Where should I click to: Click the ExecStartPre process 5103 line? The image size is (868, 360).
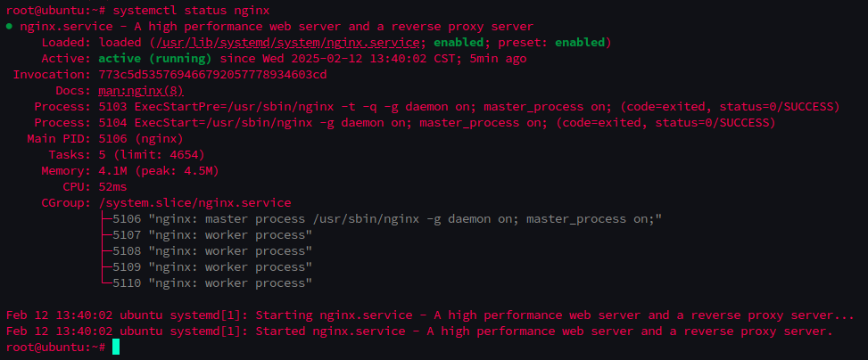(464, 107)
